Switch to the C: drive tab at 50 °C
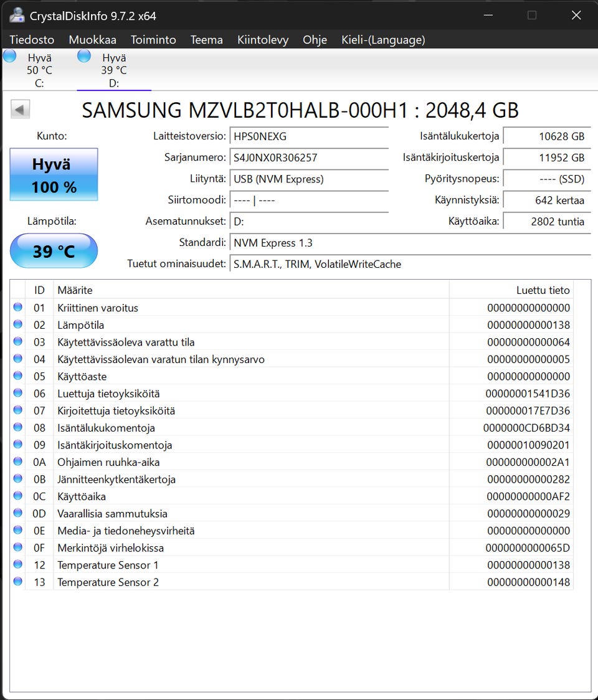The height and width of the screenshot is (700, 598). (39, 70)
